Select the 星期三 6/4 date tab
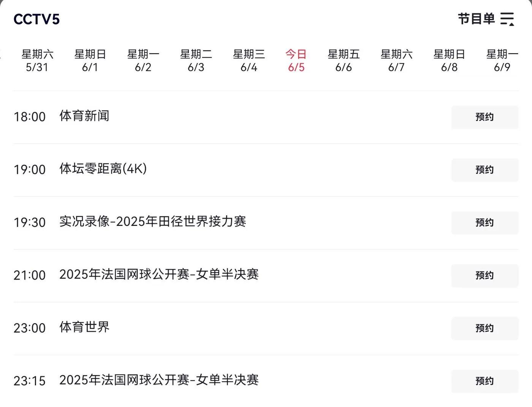 (x=249, y=61)
